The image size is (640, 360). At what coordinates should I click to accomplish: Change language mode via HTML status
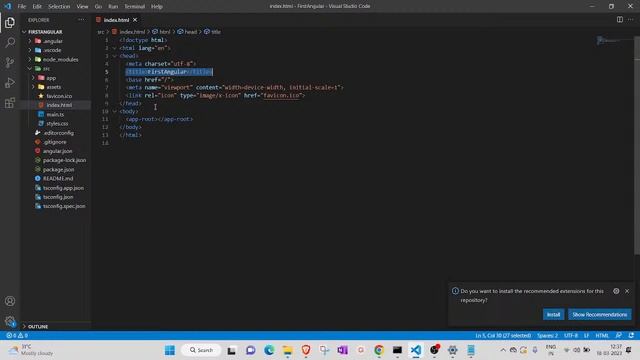[602, 336]
